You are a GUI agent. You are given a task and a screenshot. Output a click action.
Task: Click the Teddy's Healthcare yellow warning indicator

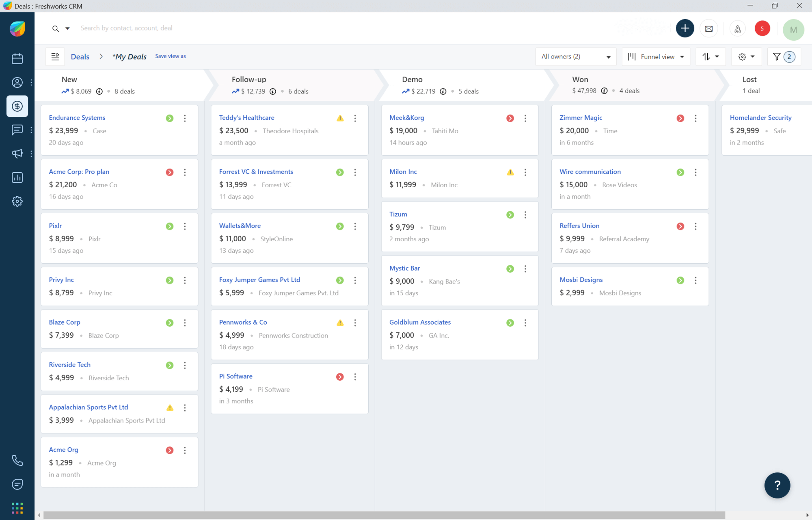340,118
